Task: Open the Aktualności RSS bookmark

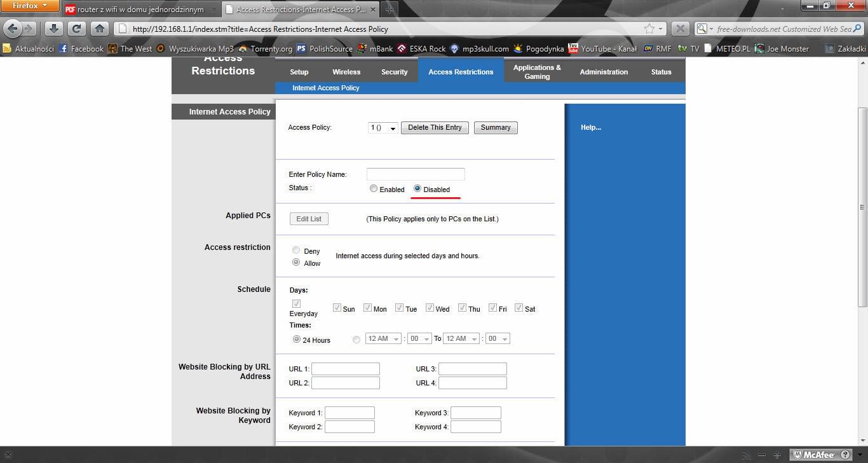Action: click(x=29, y=48)
